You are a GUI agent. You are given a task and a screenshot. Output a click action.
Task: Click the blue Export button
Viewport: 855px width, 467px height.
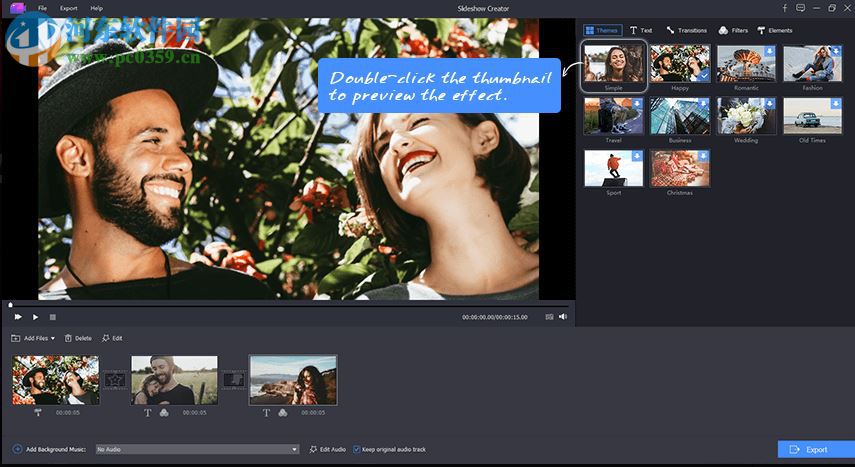pyautogui.click(x=816, y=450)
